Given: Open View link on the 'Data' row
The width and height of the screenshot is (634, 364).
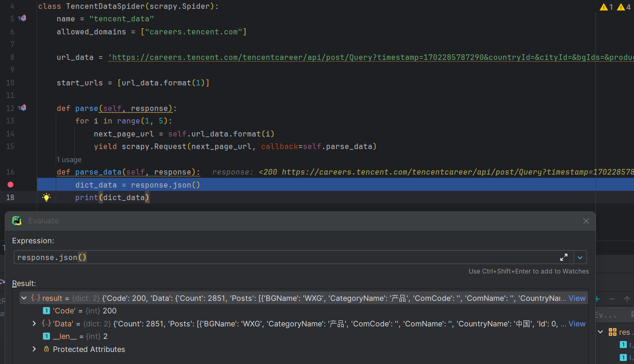Looking at the screenshot, I should coord(577,324).
